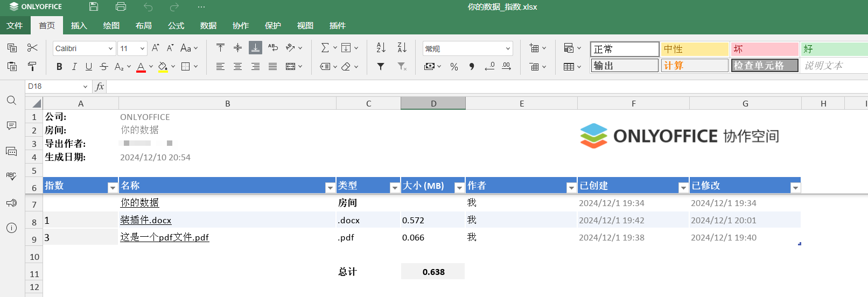Open the borders dropdown arrow
Screen dimensions: 868x297
click(195, 67)
